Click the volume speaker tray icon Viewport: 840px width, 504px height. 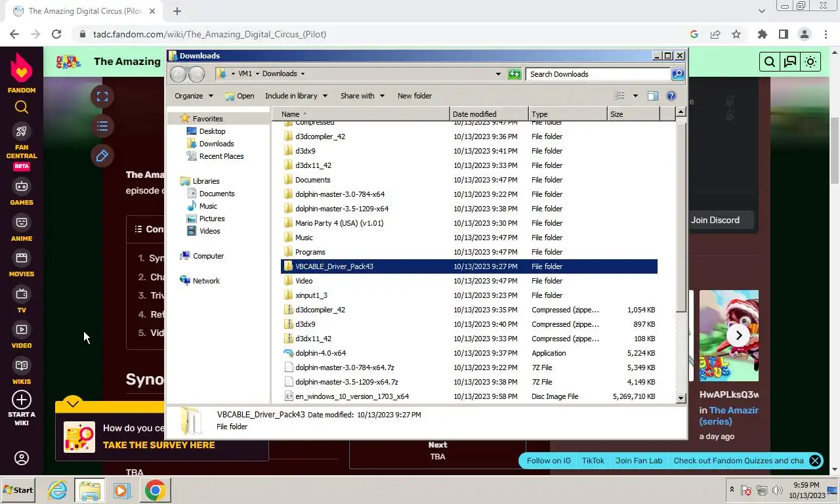tap(778, 490)
